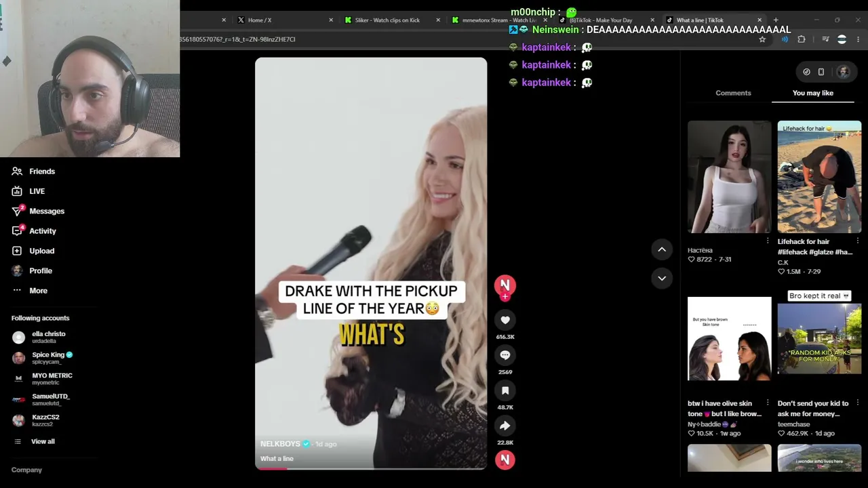868x488 pixels.
Task: Expand the Company footer section
Action: 26,470
